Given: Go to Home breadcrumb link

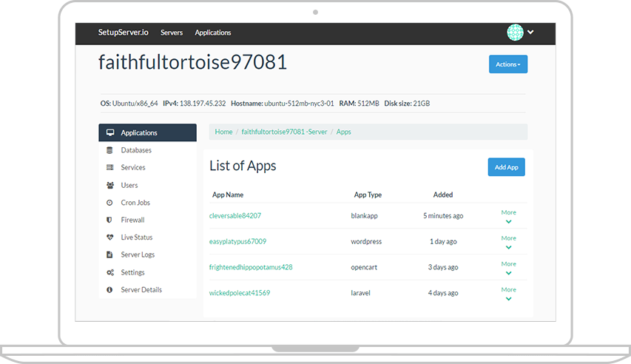Looking at the screenshot, I should pyautogui.click(x=223, y=132).
